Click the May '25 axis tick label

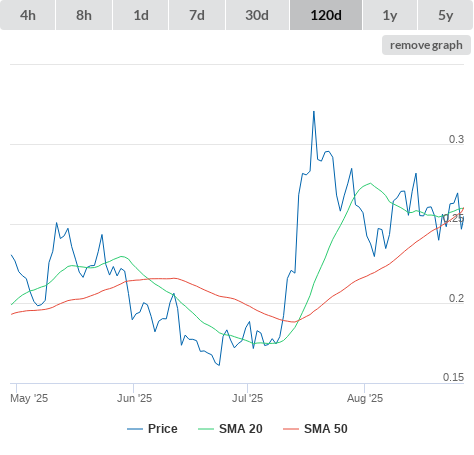pyautogui.click(x=29, y=398)
